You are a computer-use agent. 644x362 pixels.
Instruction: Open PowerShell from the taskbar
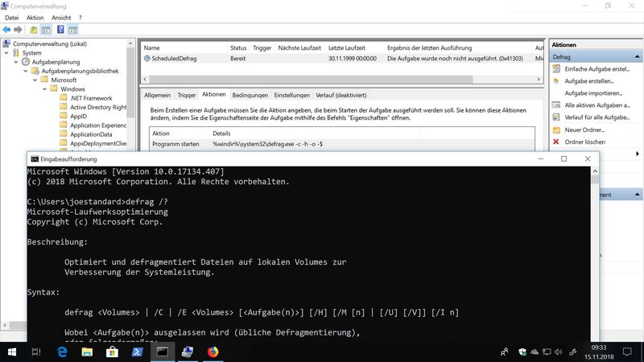[x=137, y=352]
